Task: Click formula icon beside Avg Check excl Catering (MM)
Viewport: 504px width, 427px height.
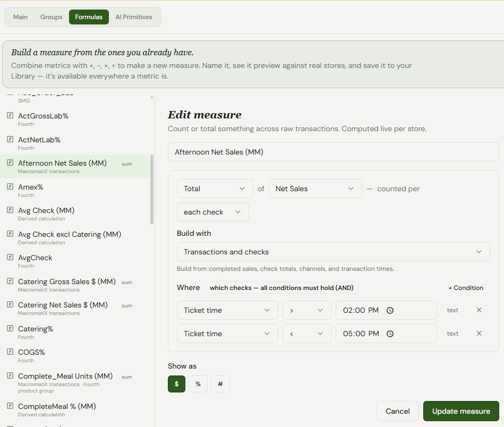Action: click(x=10, y=234)
